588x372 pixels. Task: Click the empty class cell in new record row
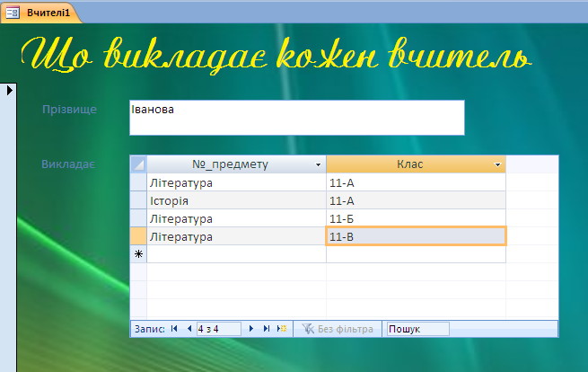click(416, 254)
